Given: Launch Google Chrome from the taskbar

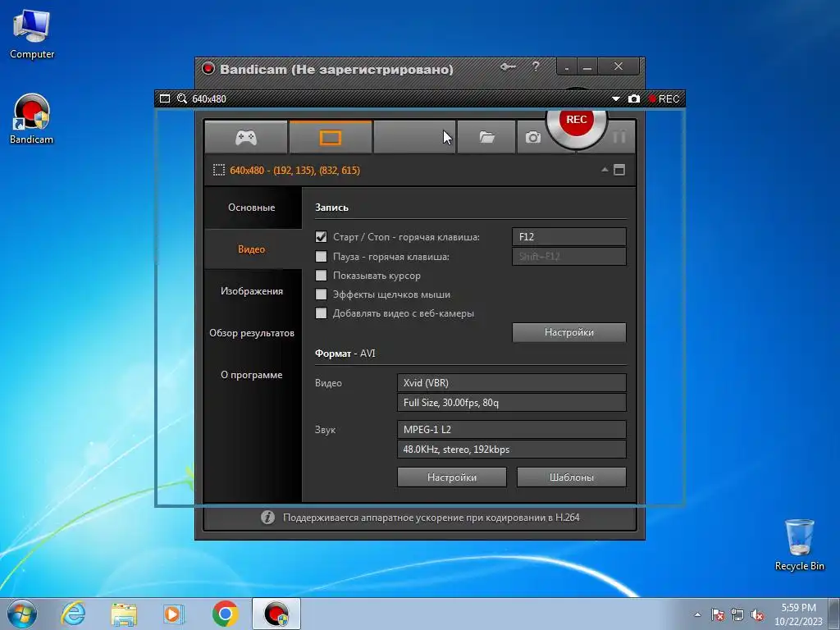Looking at the screenshot, I should click(x=225, y=614).
